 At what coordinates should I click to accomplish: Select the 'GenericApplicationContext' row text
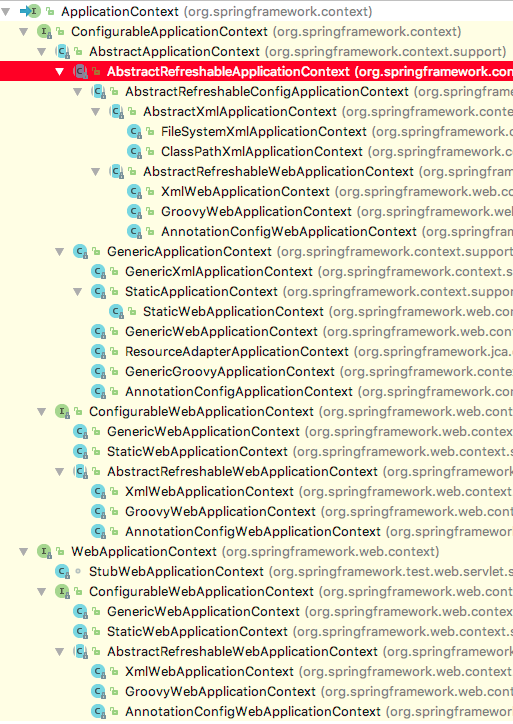[189, 252]
